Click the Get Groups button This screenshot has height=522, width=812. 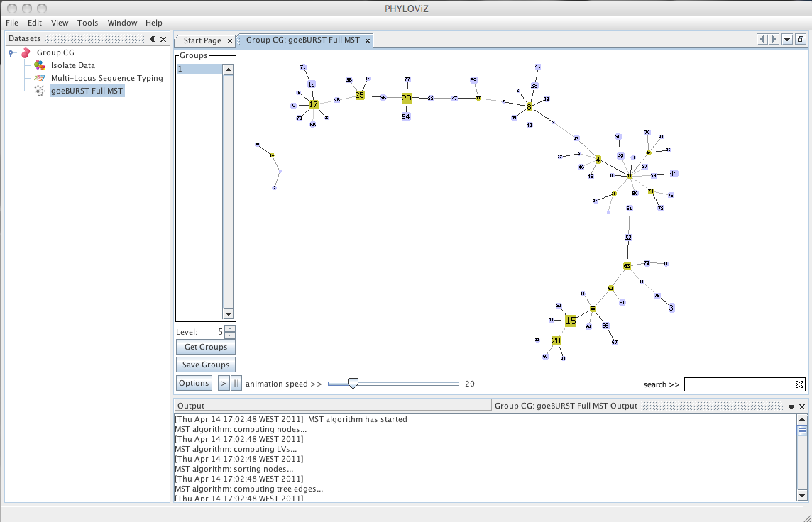pos(206,347)
